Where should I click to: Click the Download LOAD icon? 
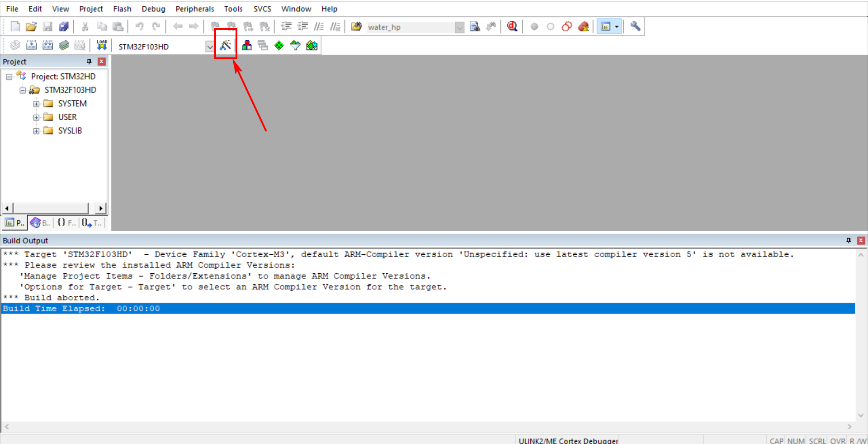click(x=102, y=45)
